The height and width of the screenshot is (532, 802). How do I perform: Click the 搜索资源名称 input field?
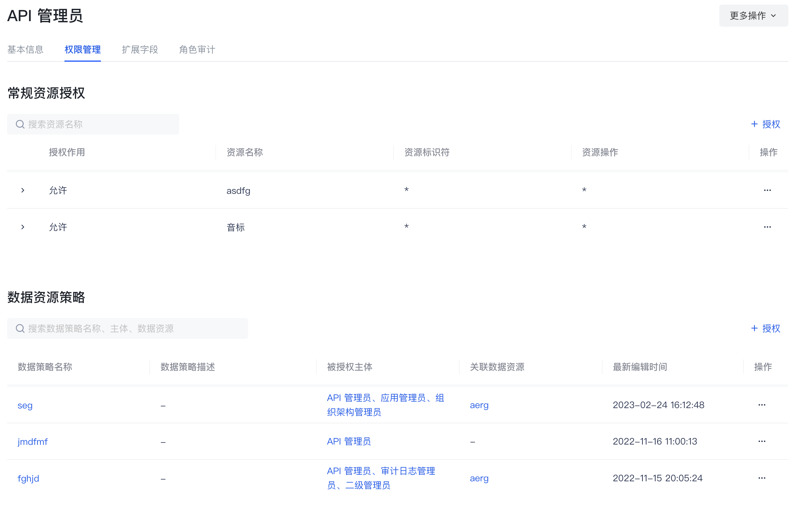click(85, 124)
